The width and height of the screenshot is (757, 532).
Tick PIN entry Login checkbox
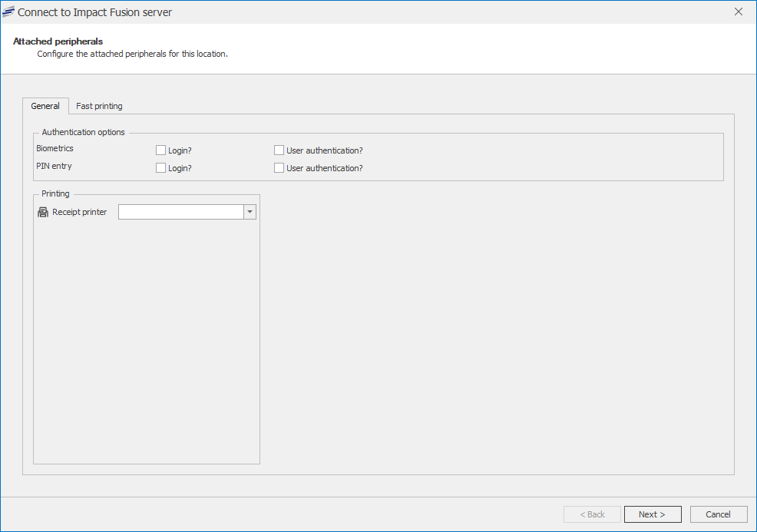[160, 167]
